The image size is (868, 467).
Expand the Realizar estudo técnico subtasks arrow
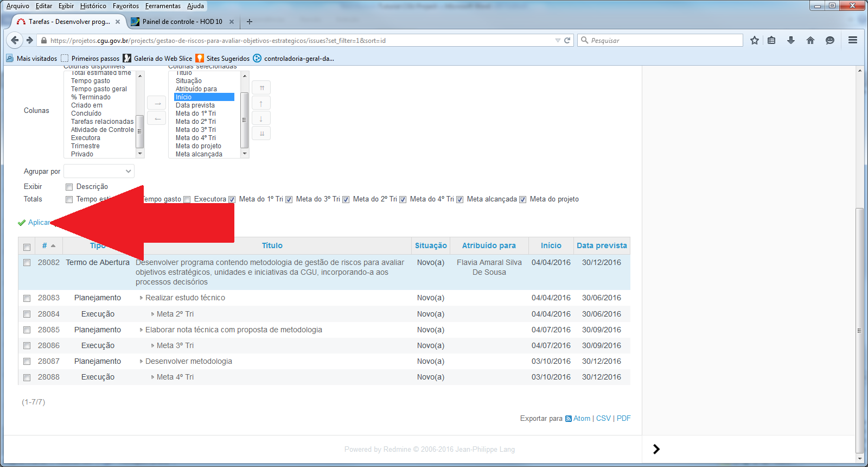click(141, 298)
